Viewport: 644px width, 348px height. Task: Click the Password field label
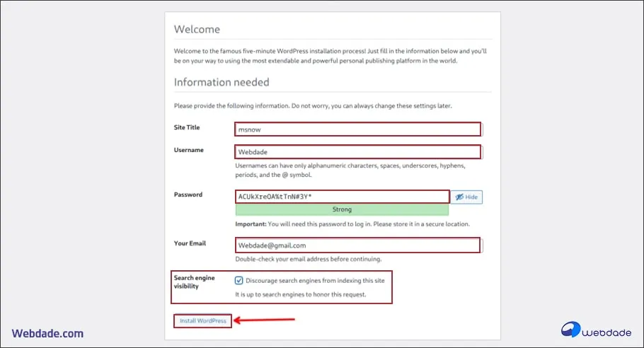(x=188, y=195)
